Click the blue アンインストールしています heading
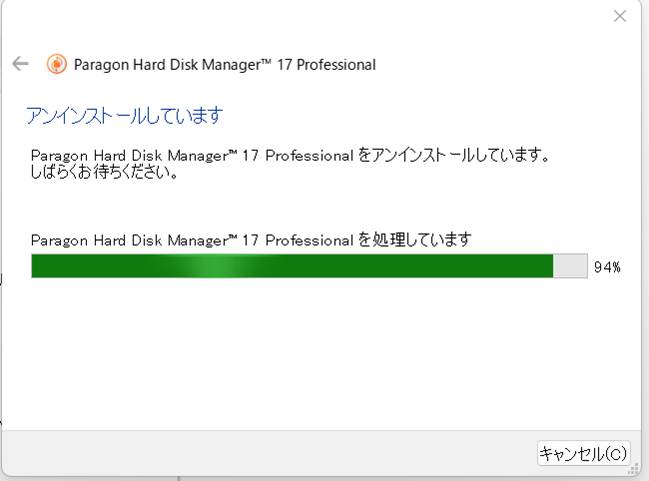The width and height of the screenshot is (649, 481). pyautogui.click(x=124, y=116)
